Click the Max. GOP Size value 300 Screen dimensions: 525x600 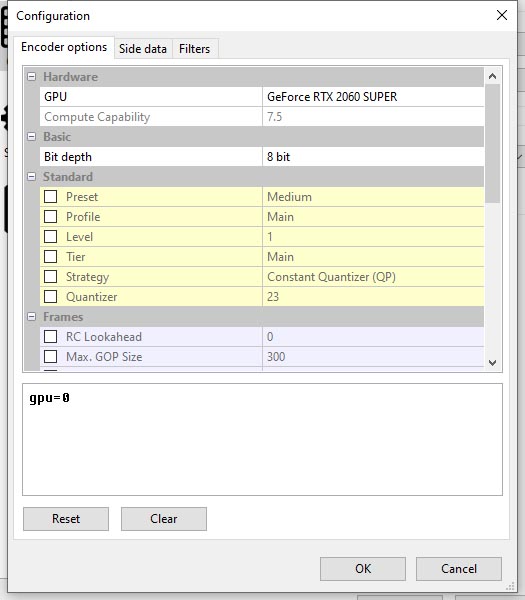373,357
